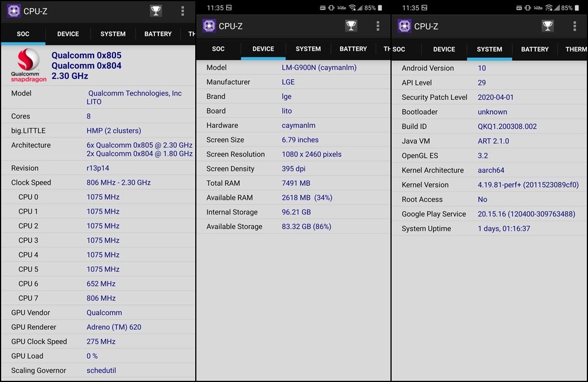The image size is (588, 382).
Task: Click the Revision value 'r13p14'
Action: 98,168
